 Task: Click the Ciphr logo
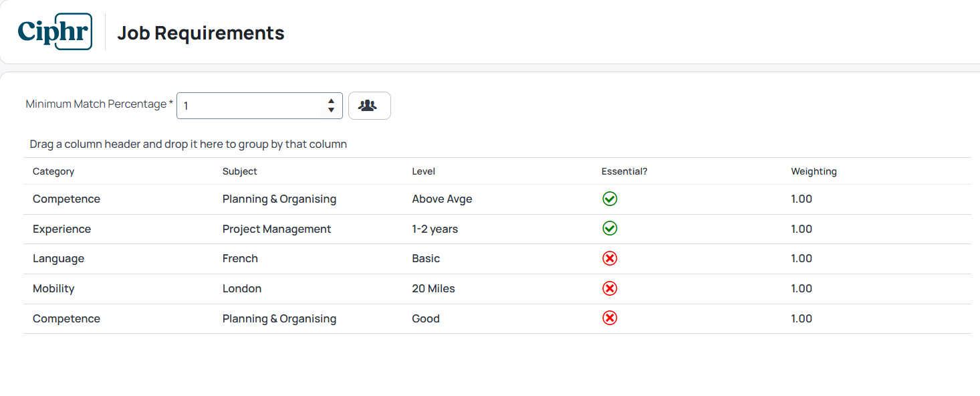55,31
